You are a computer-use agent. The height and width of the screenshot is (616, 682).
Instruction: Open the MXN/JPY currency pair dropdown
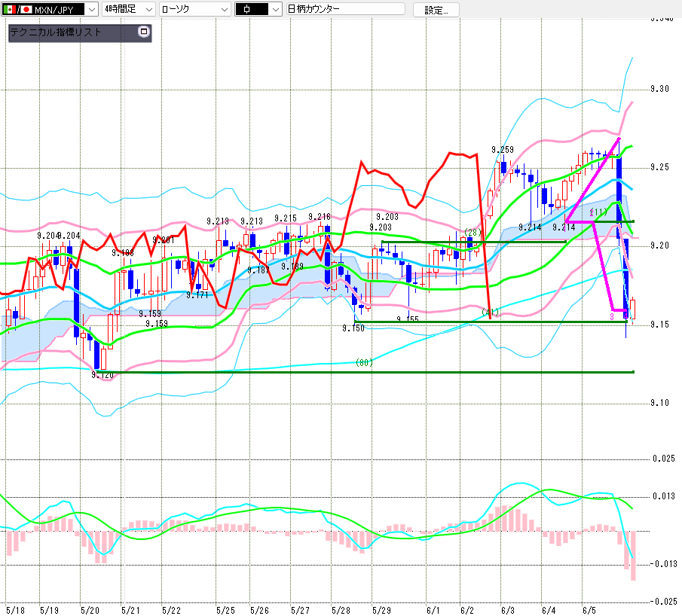[x=49, y=9]
